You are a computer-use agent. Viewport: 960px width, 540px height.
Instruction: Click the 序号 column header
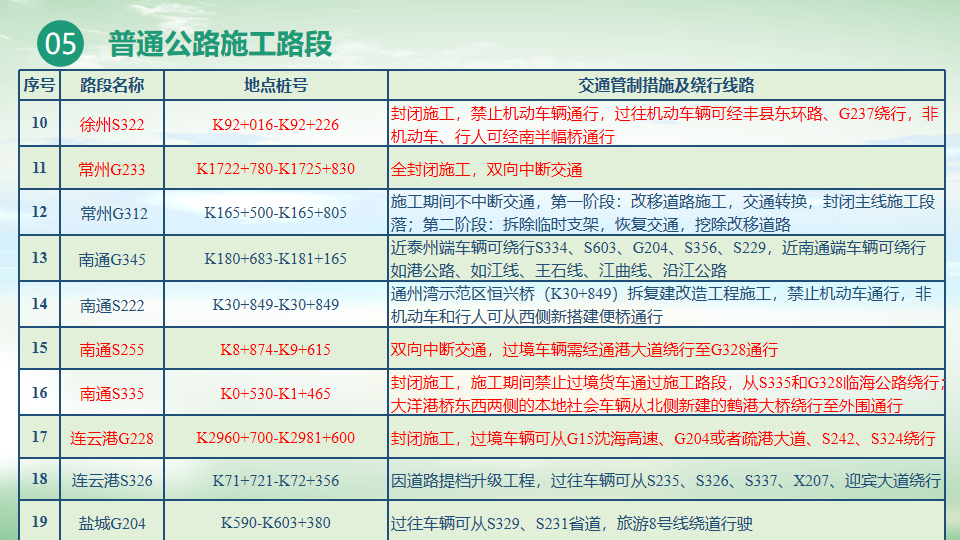[x=40, y=85]
